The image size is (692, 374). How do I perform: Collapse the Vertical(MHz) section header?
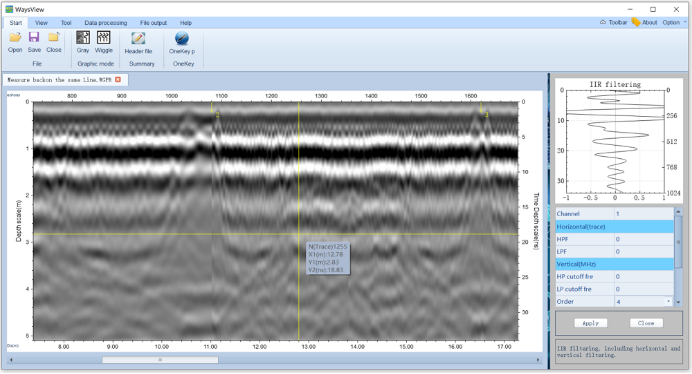(614, 264)
